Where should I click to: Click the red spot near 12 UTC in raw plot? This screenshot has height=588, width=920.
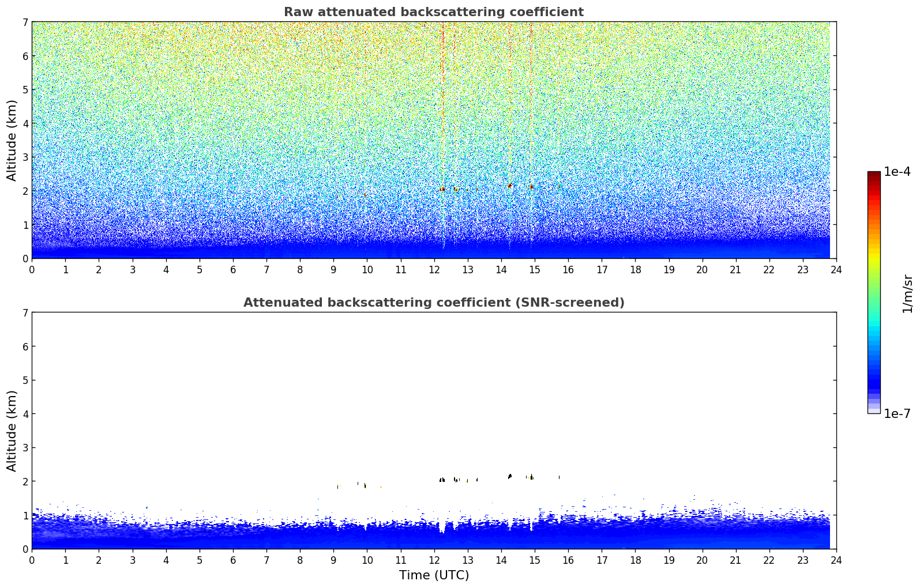point(442,189)
